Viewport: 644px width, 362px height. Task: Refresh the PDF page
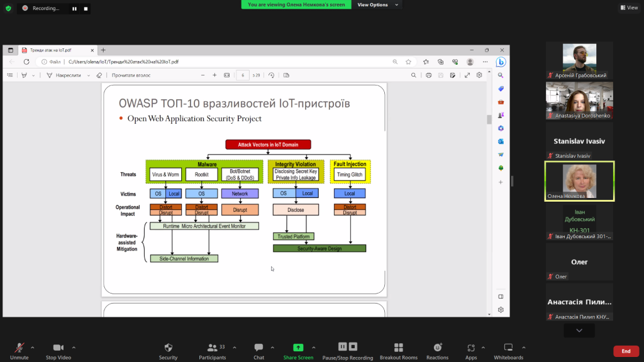click(x=26, y=62)
